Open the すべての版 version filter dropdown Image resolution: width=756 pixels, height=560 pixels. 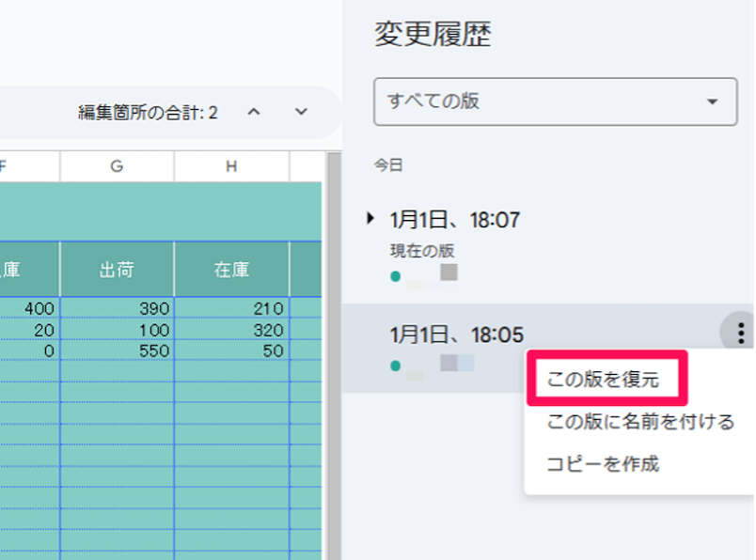point(555,102)
